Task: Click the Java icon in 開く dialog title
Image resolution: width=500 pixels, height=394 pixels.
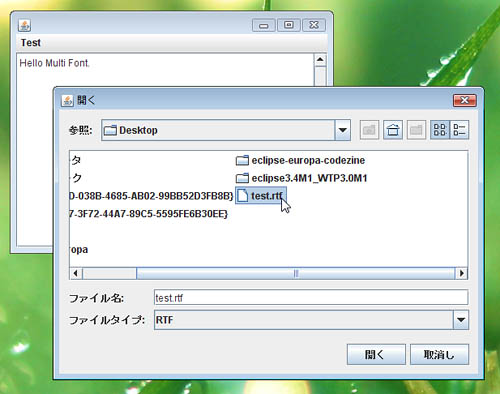Action: click(67, 100)
